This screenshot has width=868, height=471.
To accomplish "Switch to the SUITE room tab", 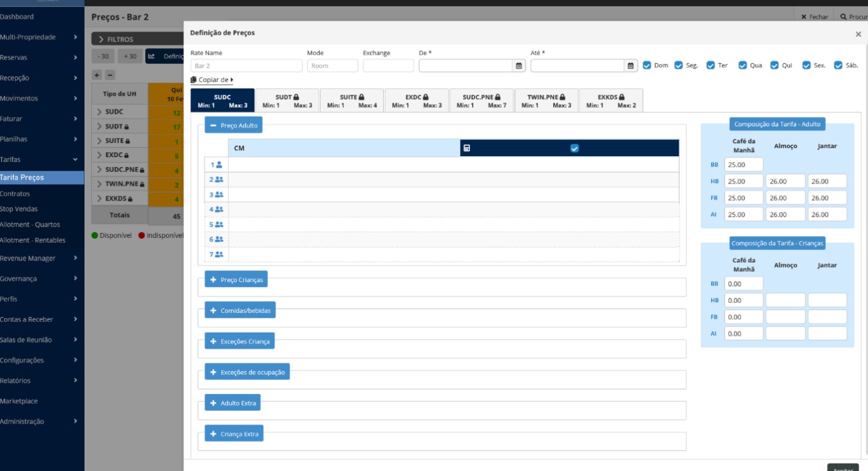I will coord(352,101).
